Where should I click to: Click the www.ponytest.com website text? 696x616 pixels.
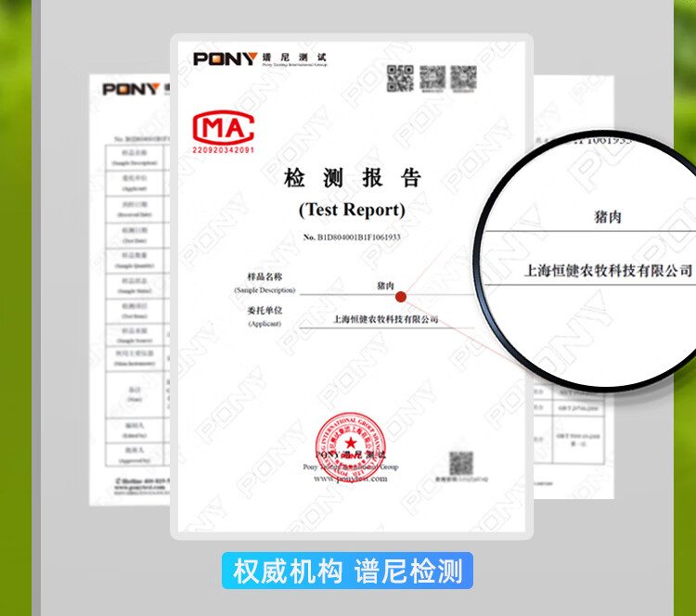pyautogui.click(x=351, y=479)
